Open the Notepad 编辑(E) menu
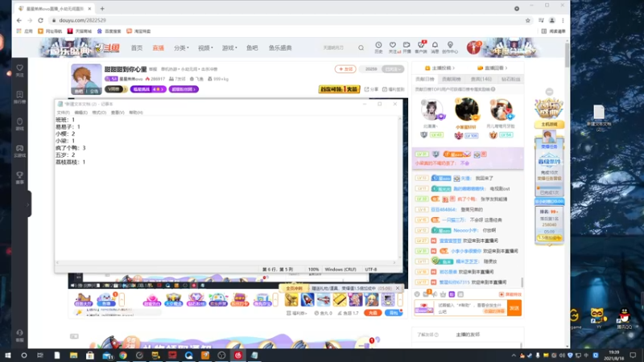Viewport: 644px width, 362px height. click(81, 113)
